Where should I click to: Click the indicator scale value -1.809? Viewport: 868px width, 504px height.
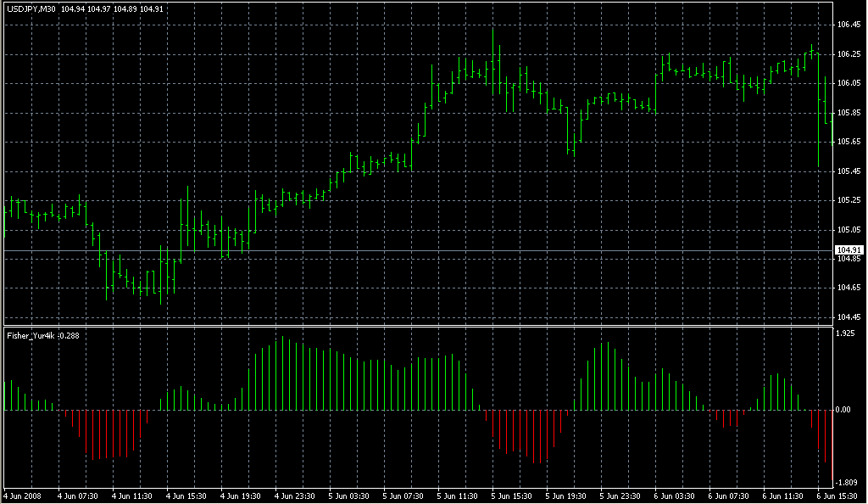tap(847, 483)
